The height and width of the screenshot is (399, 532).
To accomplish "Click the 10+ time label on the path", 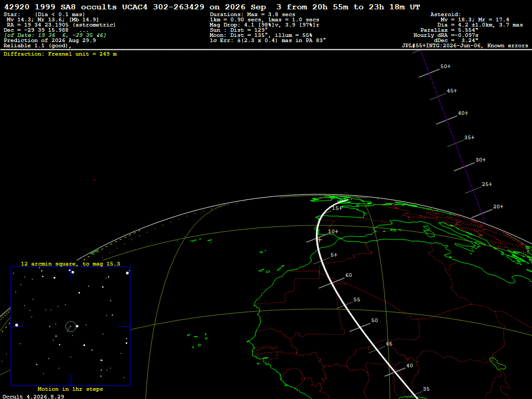I will coord(333,231).
